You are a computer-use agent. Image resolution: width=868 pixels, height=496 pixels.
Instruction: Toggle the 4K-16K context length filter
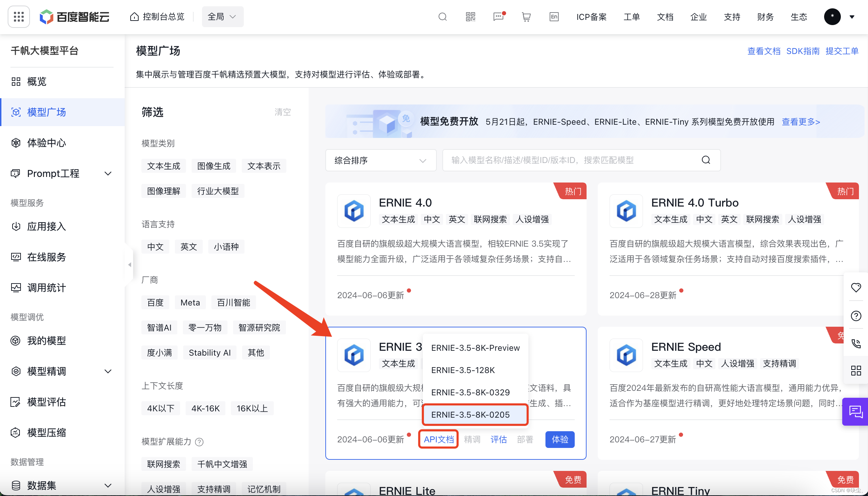click(205, 408)
